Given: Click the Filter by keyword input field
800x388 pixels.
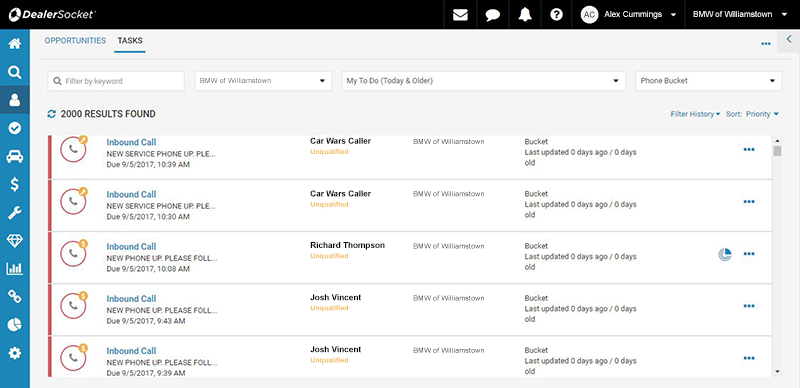Looking at the screenshot, I should [x=116, y=81].
